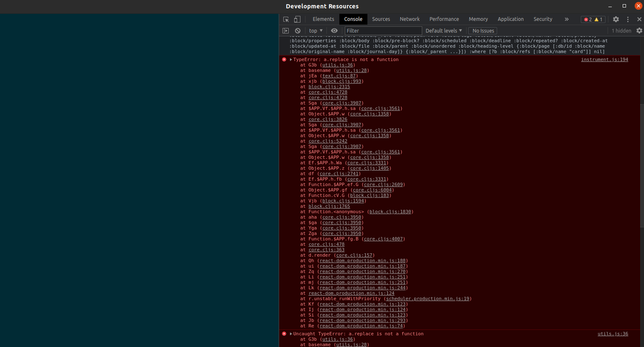Screen dimensions: 644x347
Task: Open the core.cljs:3826 source link
Action: point(328,120)
